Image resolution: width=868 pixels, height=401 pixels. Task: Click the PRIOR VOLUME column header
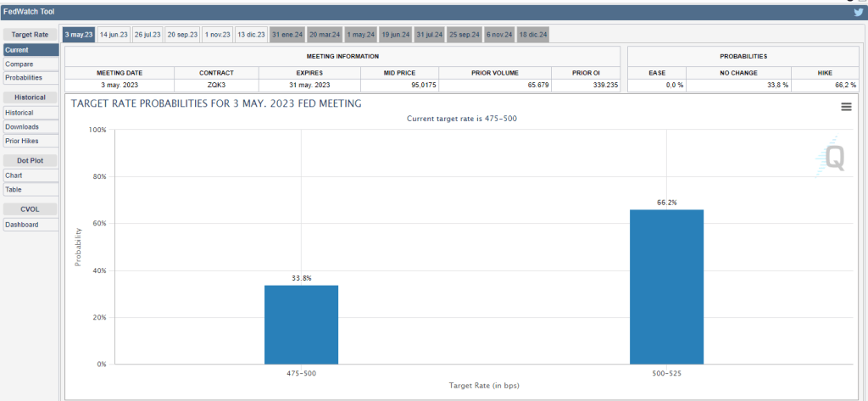pyautogui.click(x=495, y=73)
